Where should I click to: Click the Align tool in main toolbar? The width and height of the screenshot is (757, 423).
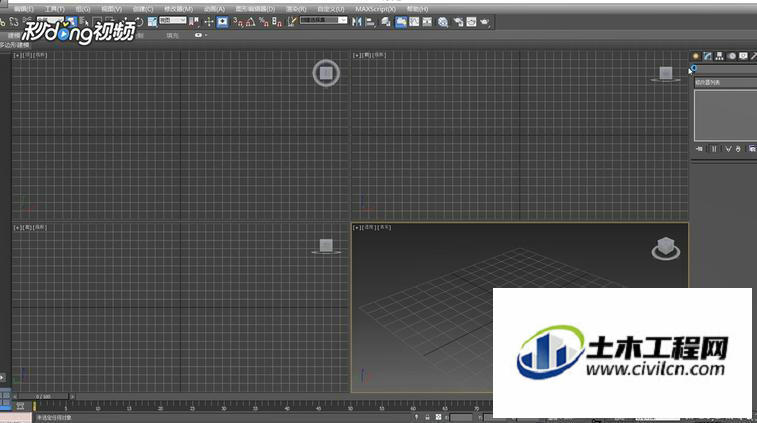pyautogui.click(x=370, y=22)
